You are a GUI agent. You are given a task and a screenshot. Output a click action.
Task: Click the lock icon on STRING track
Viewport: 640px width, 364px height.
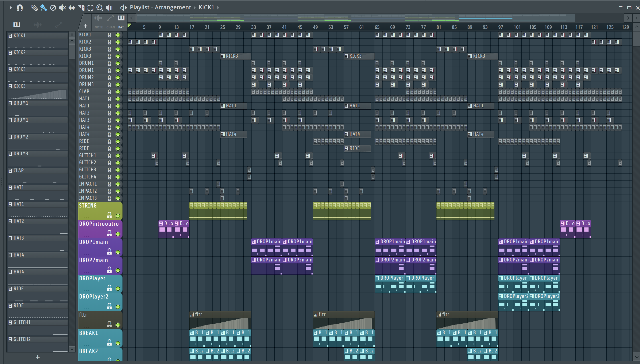point(109,215)
